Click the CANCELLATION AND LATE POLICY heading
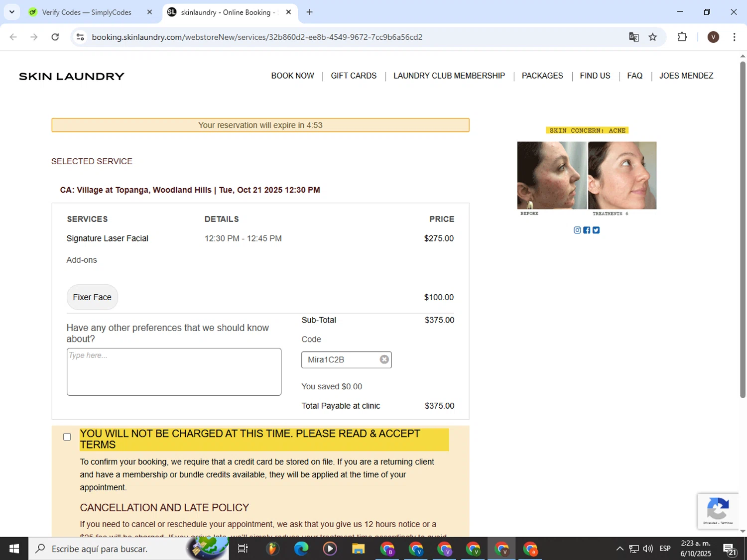The height and width of the screenshot is (560, 747). point(164,508)
